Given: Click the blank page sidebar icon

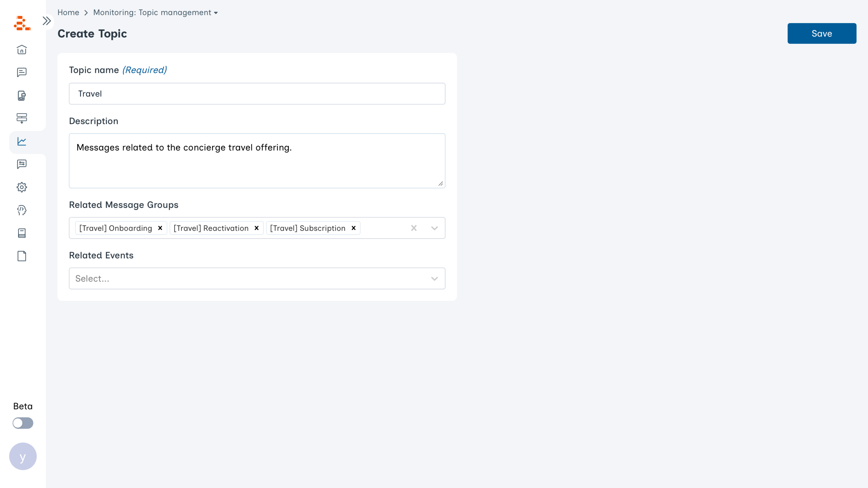Looking at the screenshot, I should click(x=22, y=256).
